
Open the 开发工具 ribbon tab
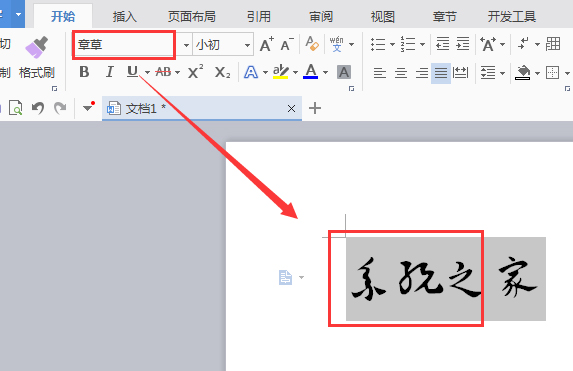[x=512, y=16]
